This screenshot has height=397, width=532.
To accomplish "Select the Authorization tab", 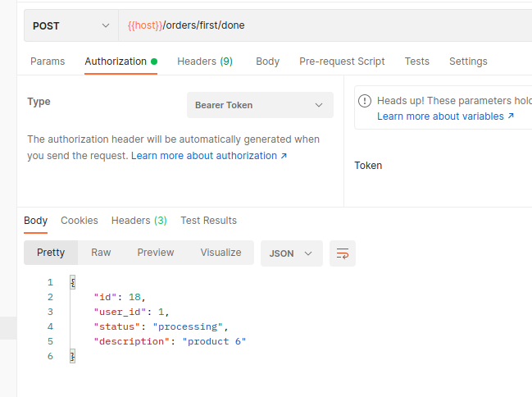I will [120, 62].
